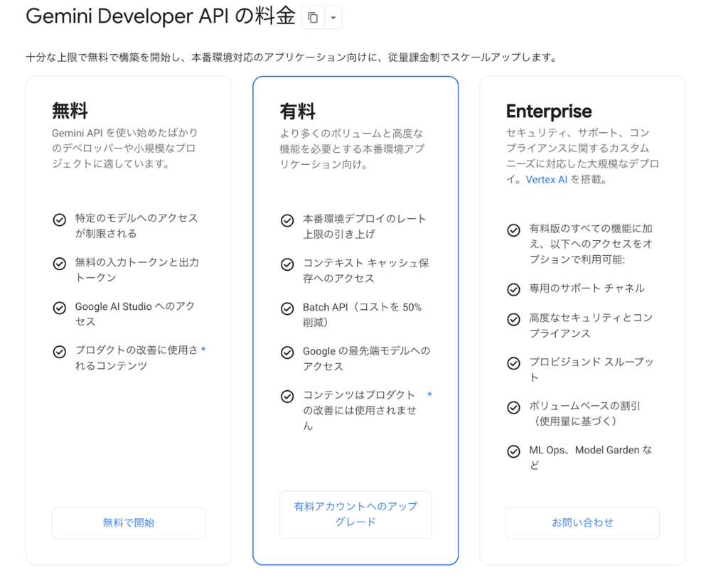This screenshot has width=728, height=587.
Task: Click checkmark icon beside 専用のサポート チャネル
Action: (x=513, y=289)
